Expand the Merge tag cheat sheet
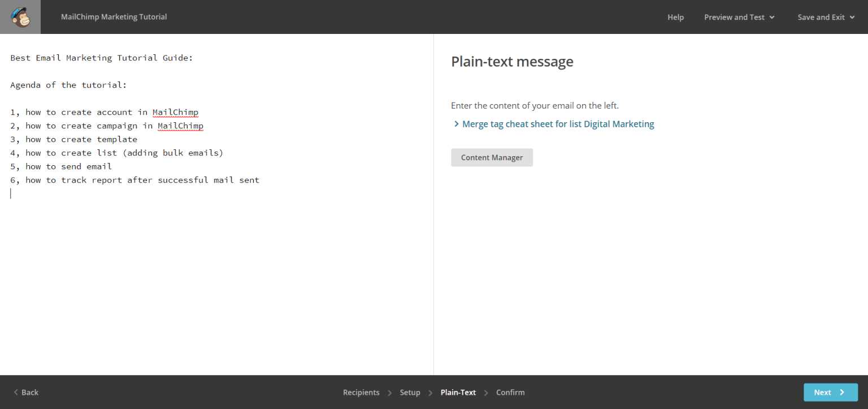 pos(557,124)
